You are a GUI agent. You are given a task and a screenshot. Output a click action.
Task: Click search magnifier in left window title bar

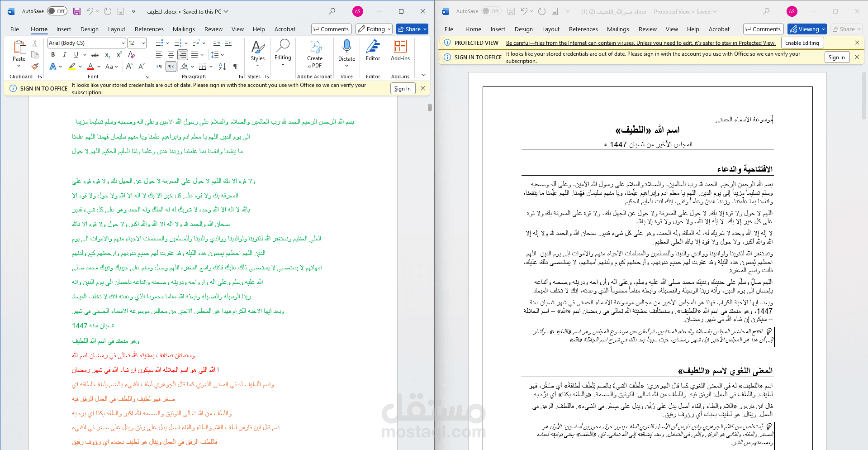(x=332, y=11)
